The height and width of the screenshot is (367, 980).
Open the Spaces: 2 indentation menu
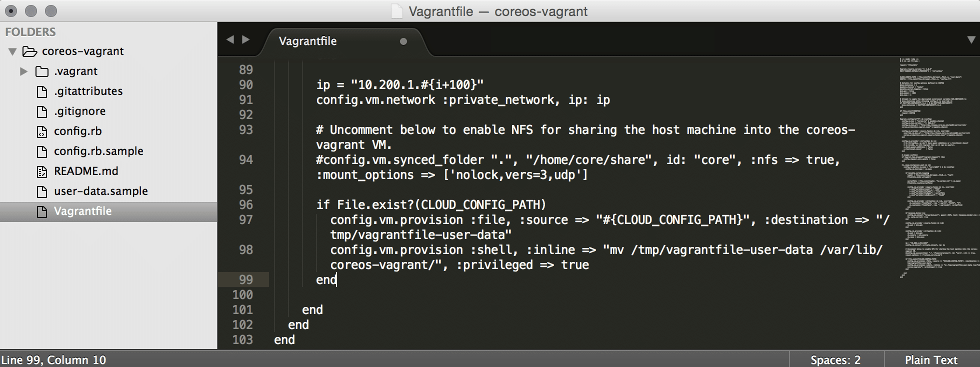tap(835, 359)
